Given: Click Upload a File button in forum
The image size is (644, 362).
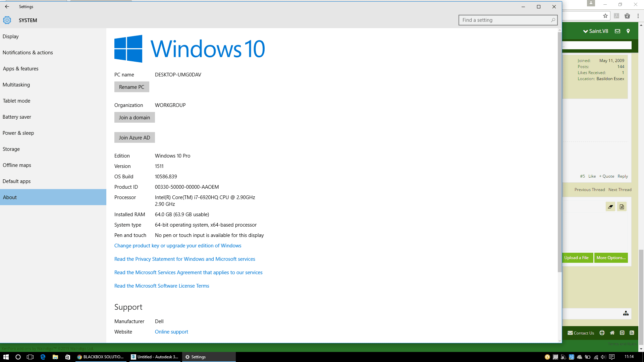Looking at the screenshot, I should (578, 258).
